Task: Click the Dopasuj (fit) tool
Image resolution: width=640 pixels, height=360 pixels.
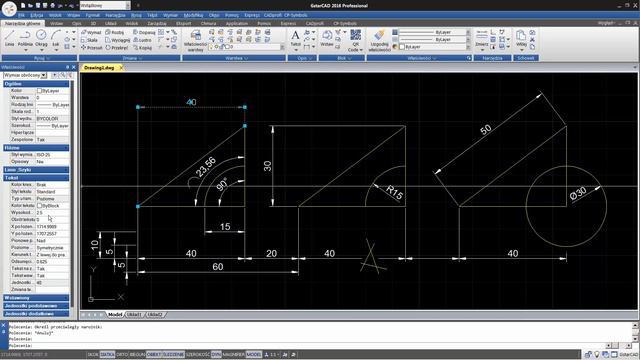Action: point(144,32)
